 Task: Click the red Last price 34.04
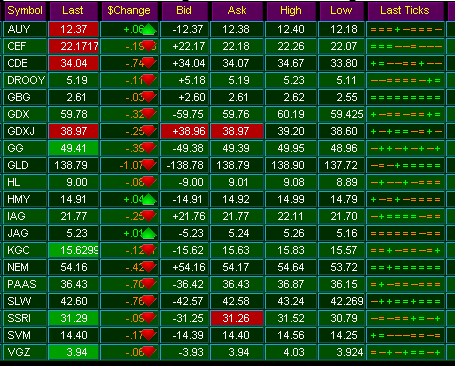74,63
